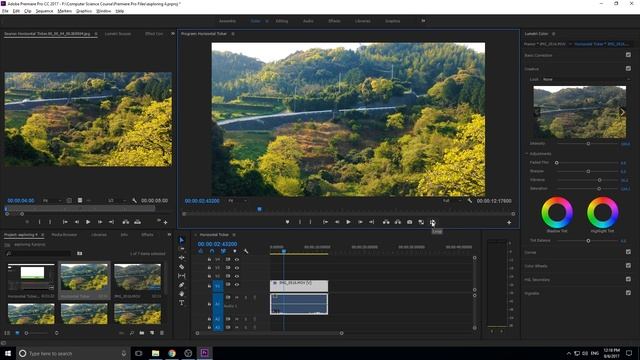The width and height of the screenshot is (640, 360).
Task: Export a frame with the camera icon
Action: point(409,222)
